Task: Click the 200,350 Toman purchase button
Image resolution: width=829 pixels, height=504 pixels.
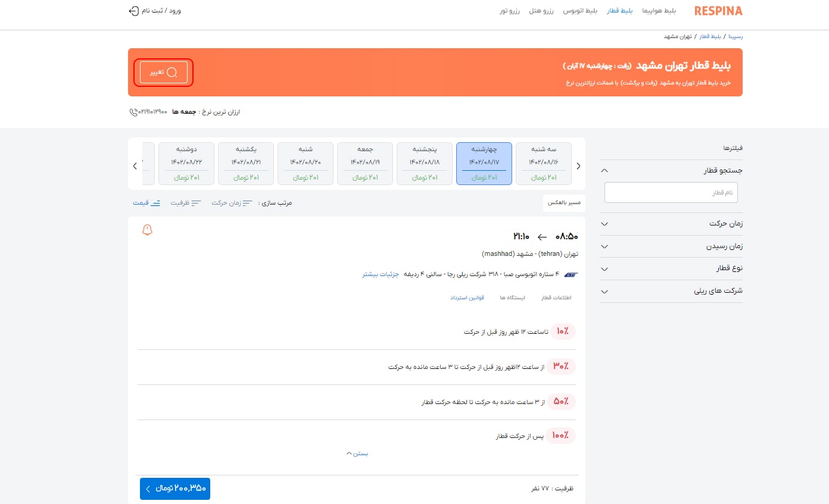Action: (175, 489)
